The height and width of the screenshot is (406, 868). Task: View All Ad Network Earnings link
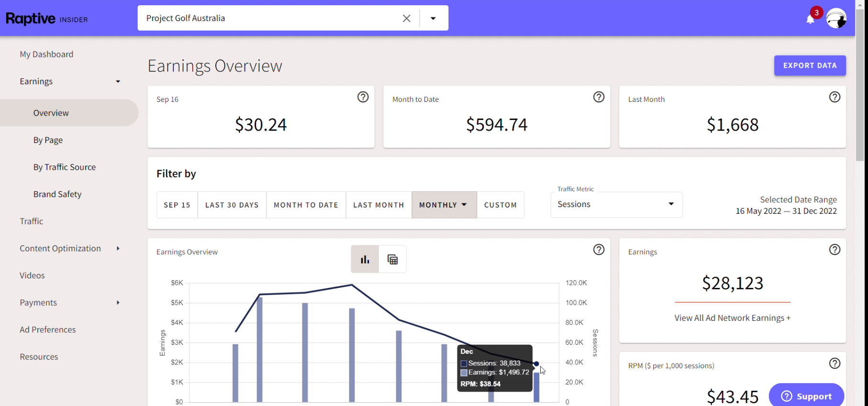733,318
